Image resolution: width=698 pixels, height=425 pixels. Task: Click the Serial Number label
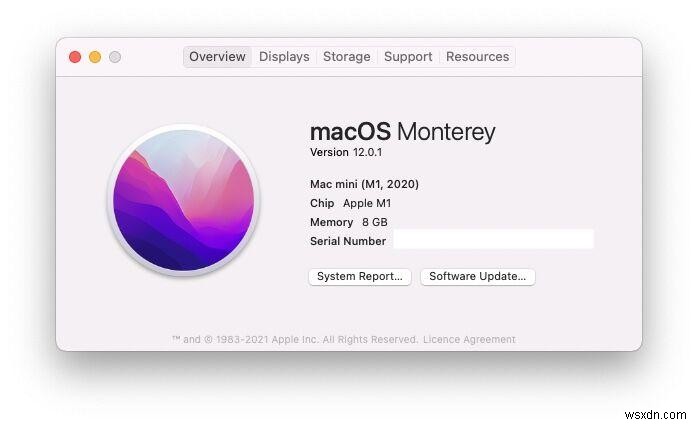coord(348,241)
